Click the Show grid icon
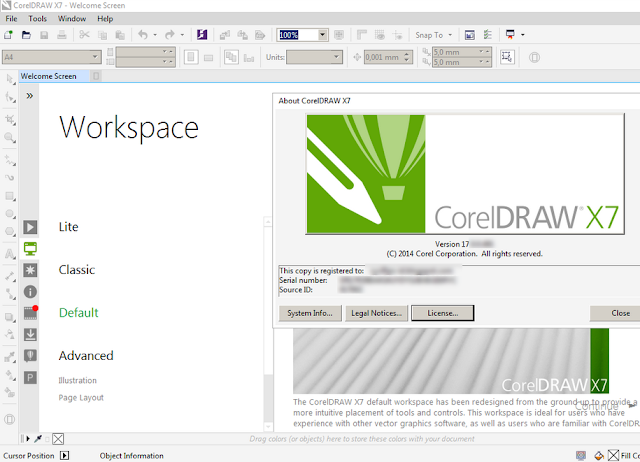640x462 pixels. point(380,35)
